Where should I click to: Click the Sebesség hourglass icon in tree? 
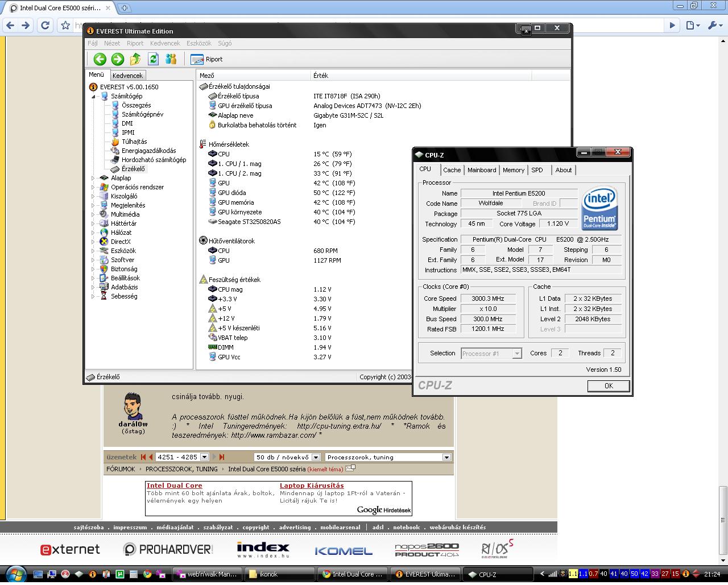(104, 296)
